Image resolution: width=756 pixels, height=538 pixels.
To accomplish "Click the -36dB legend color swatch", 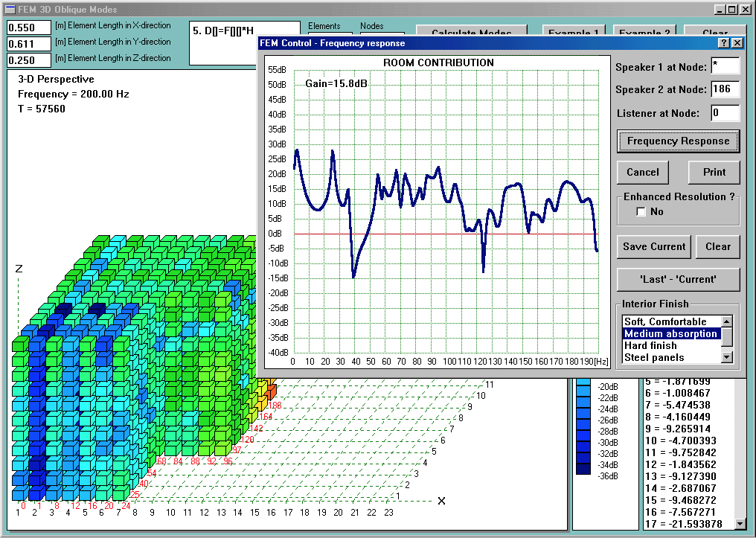I will point(583,470).
